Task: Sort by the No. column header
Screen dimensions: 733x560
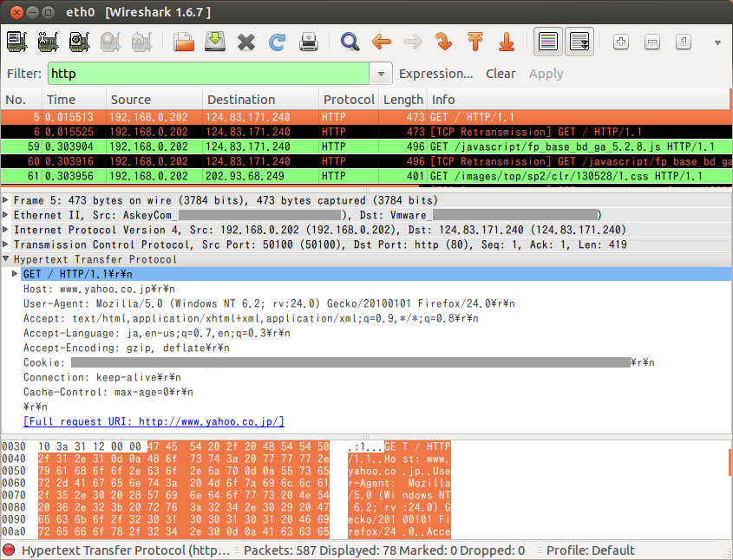Action: pos(22,100)
